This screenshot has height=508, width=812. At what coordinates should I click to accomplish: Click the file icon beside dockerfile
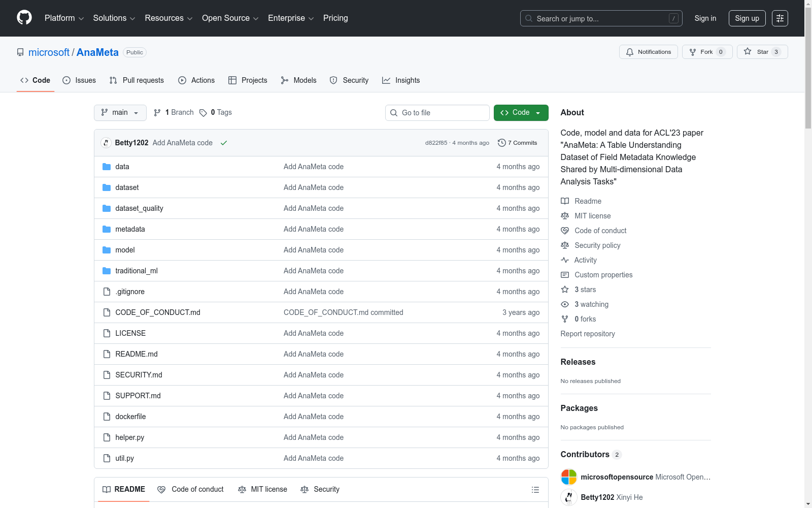click(107, 417)
